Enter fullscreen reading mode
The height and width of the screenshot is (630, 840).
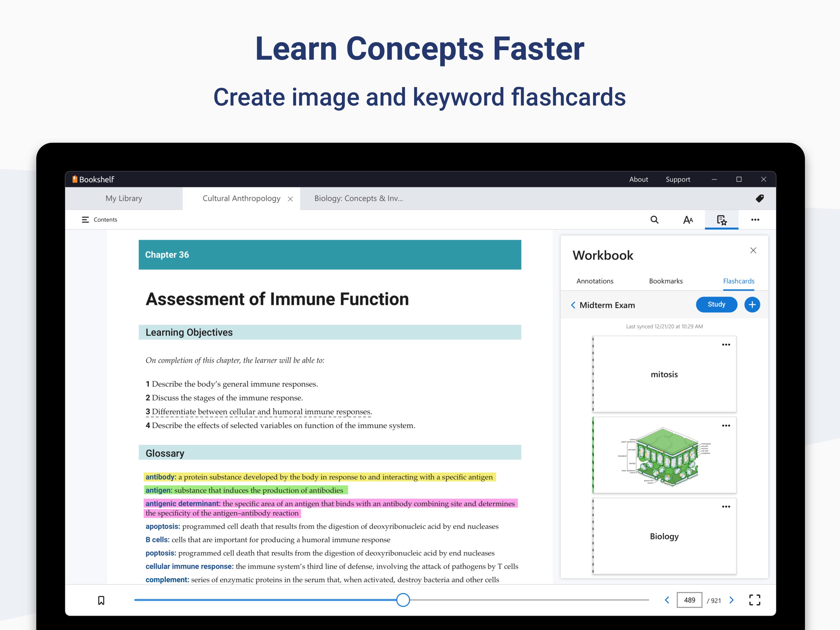point(754,600)
